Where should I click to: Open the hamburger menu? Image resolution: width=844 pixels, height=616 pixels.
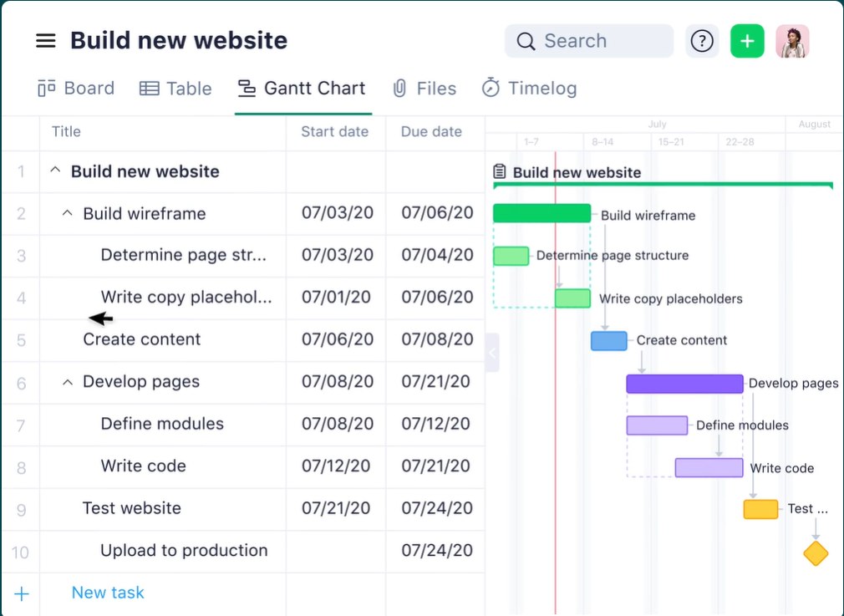[x=45, y=41]
